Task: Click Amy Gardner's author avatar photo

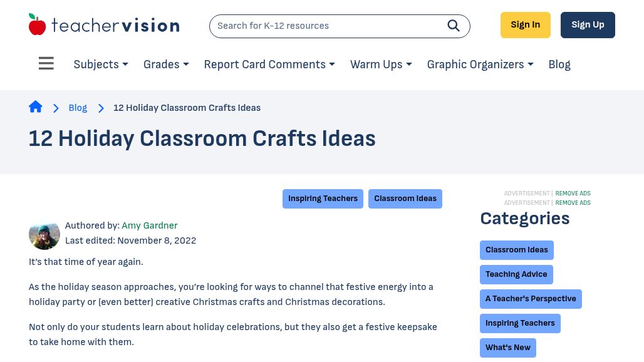Action: point(44,234)
